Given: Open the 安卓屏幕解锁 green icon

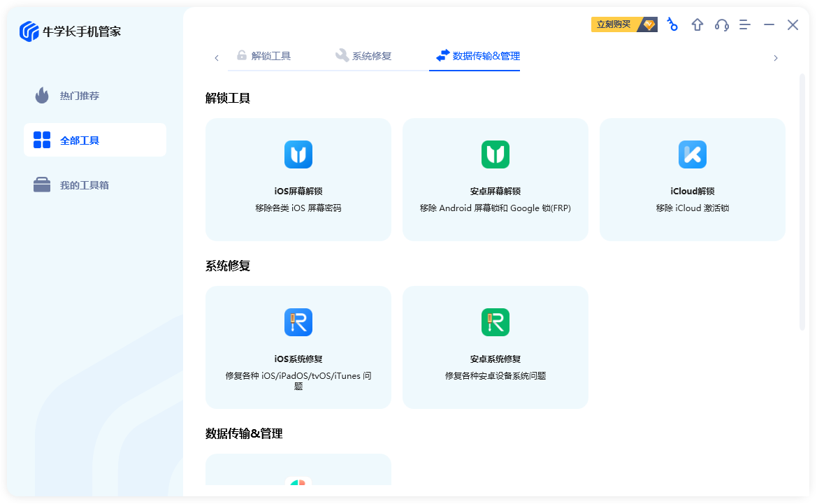Looking at the screenshot, I should click(496, 154).
